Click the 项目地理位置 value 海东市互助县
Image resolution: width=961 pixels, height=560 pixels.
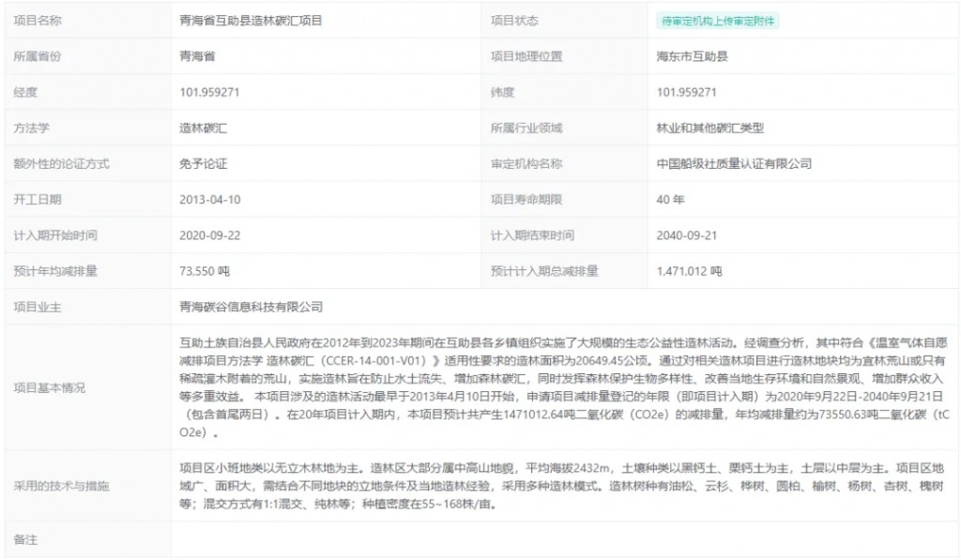coord(693,56)
